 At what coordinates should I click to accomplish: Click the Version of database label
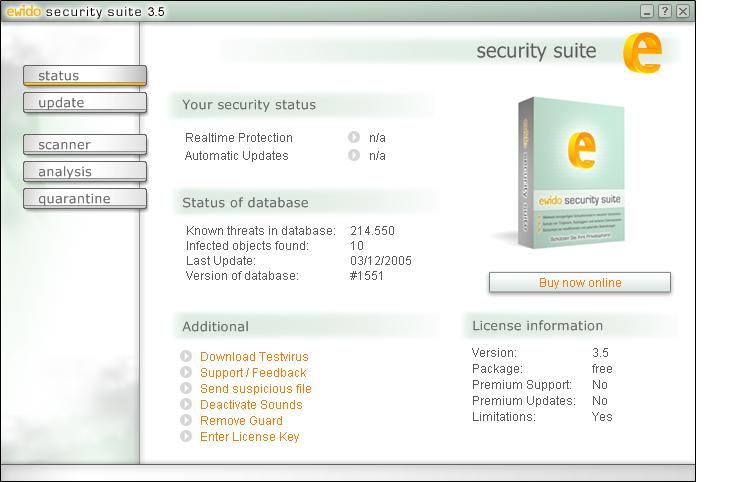[242, 275]
